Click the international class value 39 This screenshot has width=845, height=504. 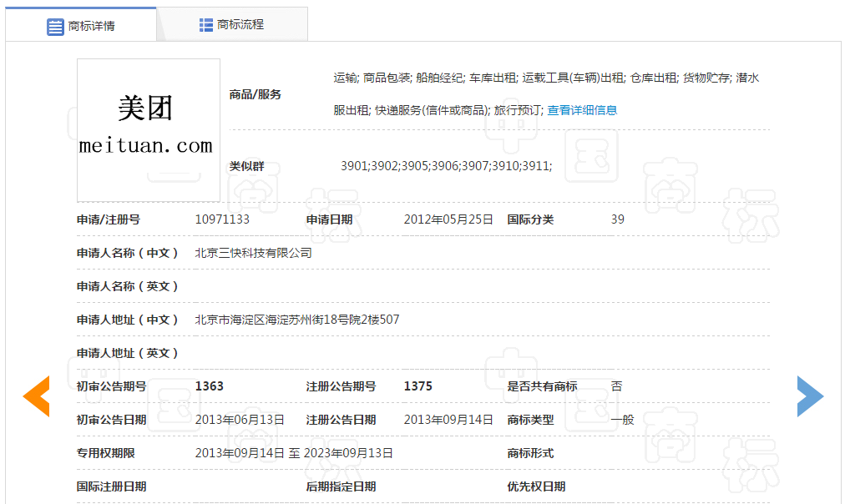(x=618, y=219)
